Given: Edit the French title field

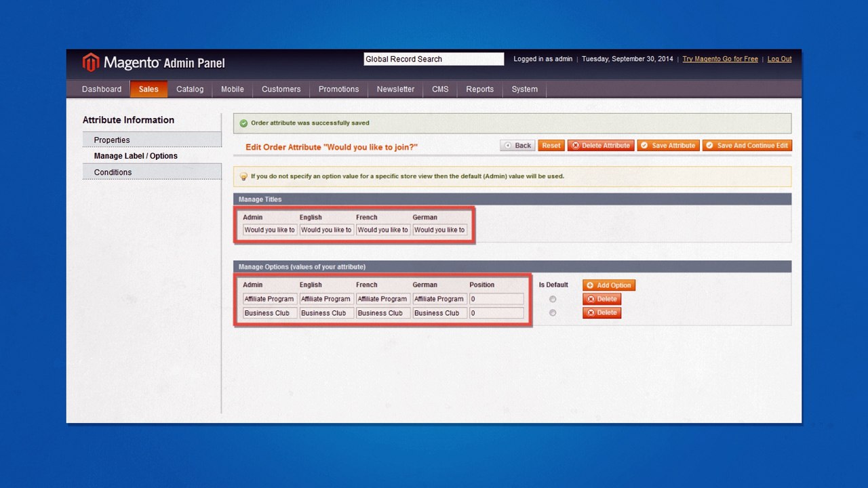Looking at the screenshot, I should 383,230.
